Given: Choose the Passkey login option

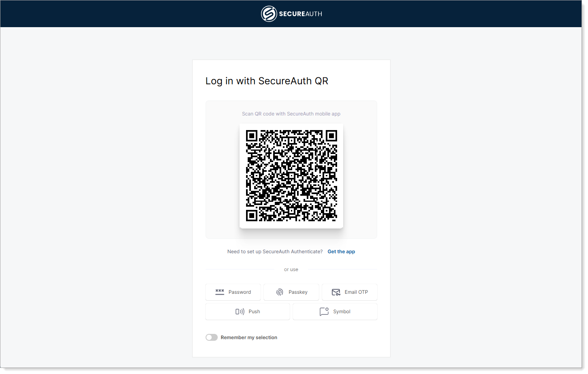Looking at the screenshot, I should tap(291, 292).
